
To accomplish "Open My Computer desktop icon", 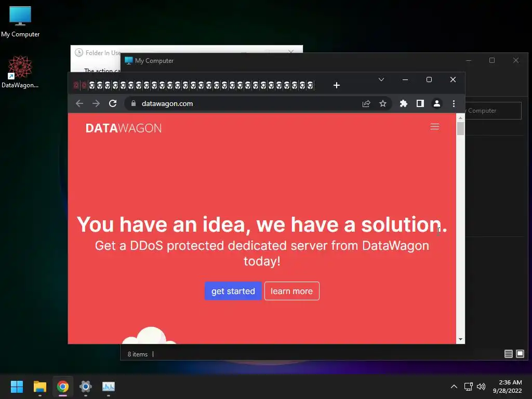I will (x=20, y=21).
